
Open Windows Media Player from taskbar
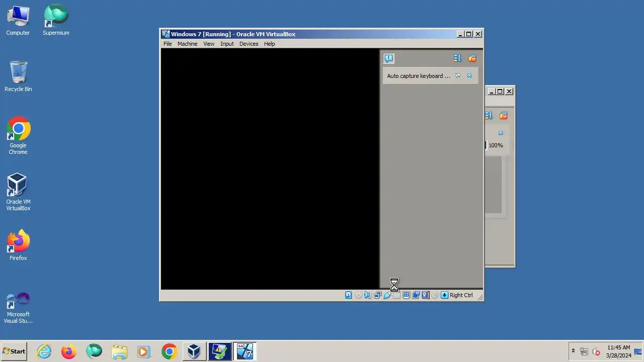pyautogui.click(x=144, y=351)
